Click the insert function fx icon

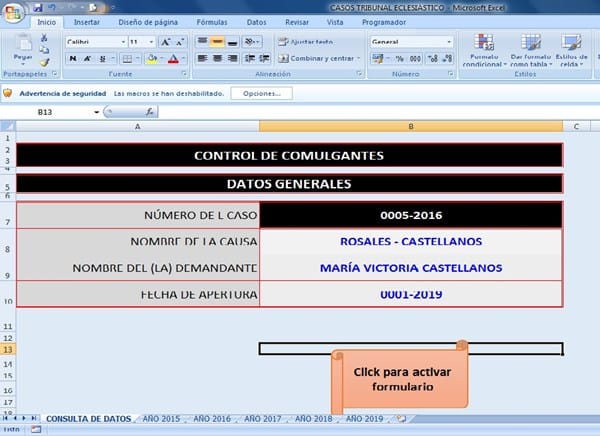150,112
